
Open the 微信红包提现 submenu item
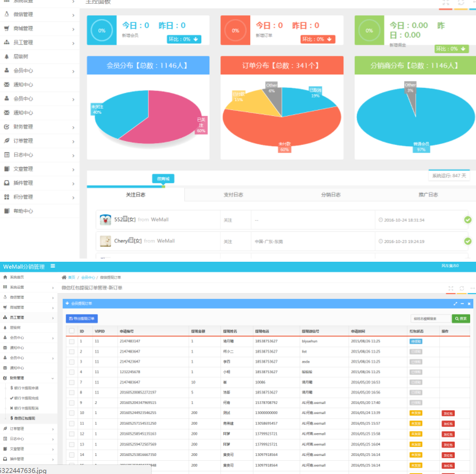point(27,418)
